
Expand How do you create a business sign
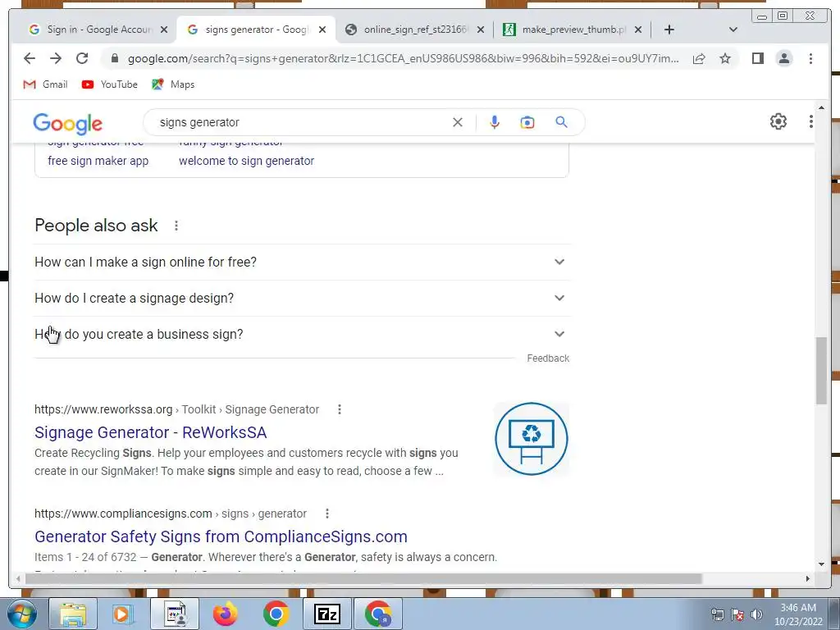click(302, 334)
